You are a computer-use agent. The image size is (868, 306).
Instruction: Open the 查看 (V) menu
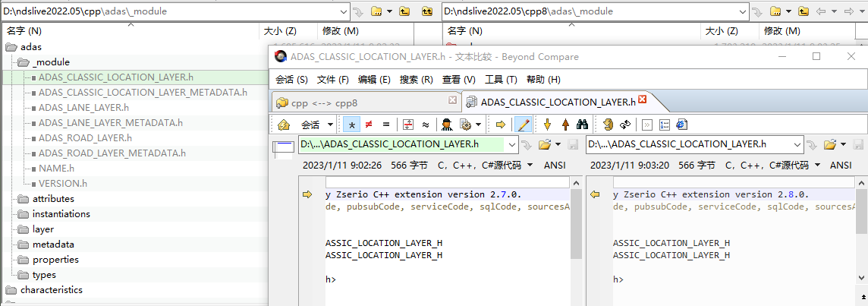(459, 79)
